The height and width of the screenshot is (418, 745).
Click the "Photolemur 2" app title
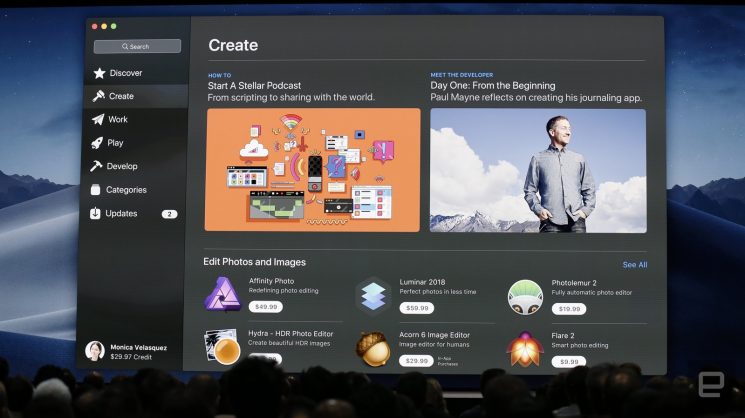(x=574, y=283)
